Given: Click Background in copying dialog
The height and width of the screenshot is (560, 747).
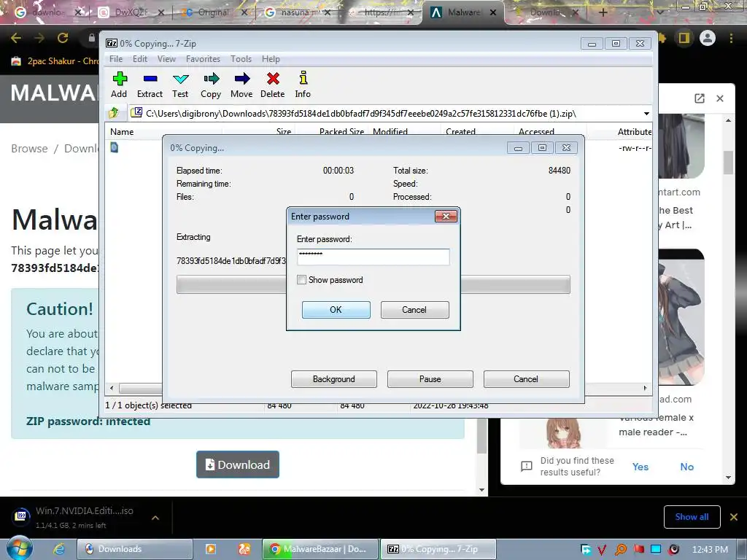Looking at the screenshot, I should pos(333,379).
